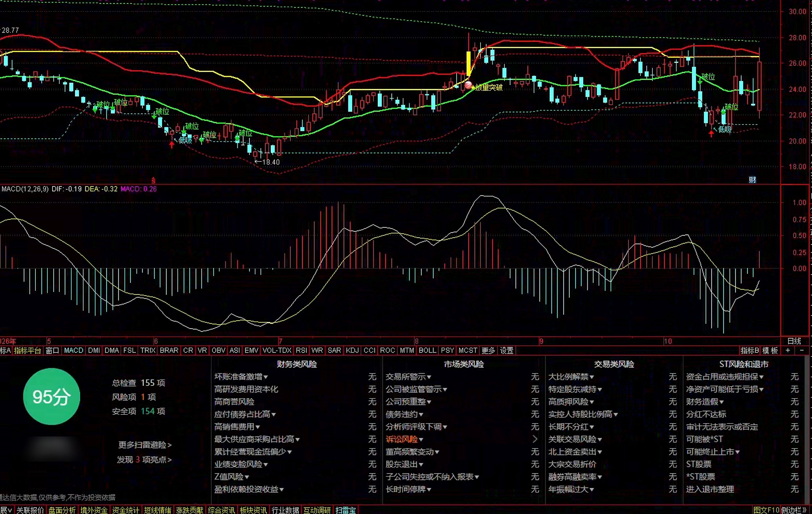Expand 高质押风险 details
The height and width of the screenshot is (514, 812).
(571, 402)
